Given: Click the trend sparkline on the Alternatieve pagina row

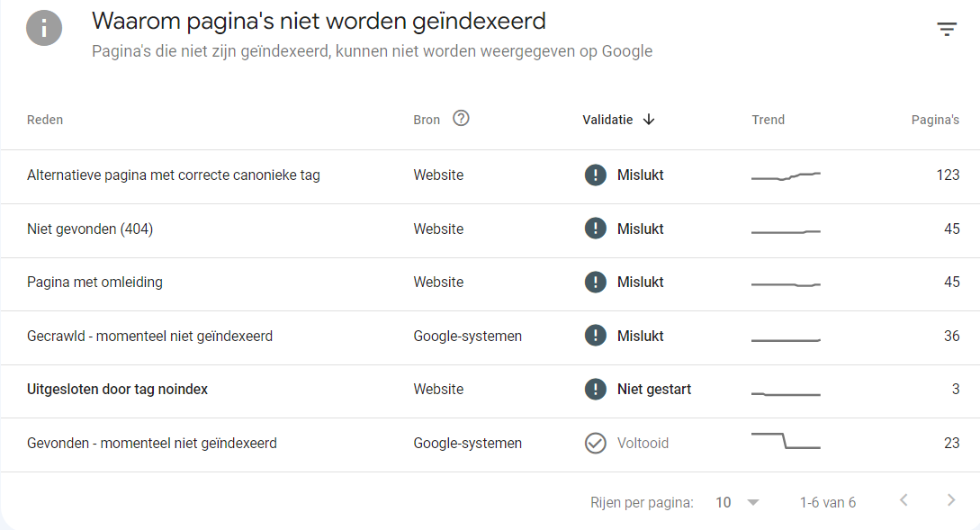Looking at the screenshot, I should [786, 176].
